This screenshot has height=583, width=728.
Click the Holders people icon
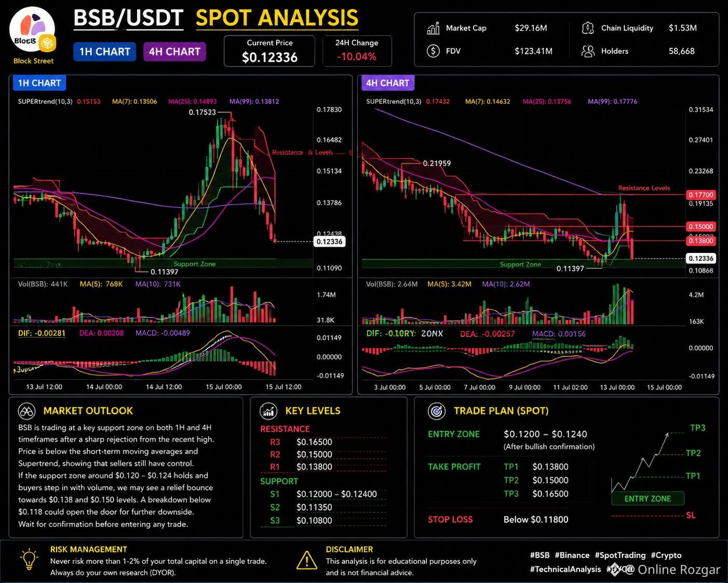[x=588, y=51]
